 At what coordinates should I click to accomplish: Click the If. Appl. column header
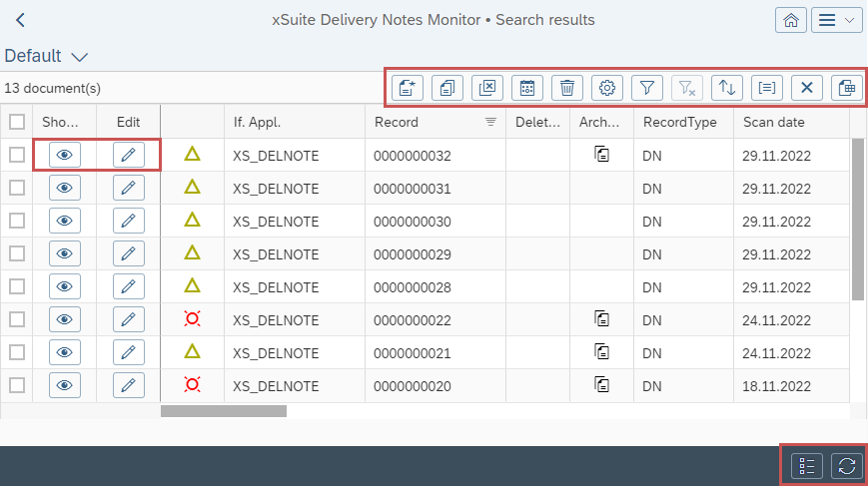click(x=295, y=122)
